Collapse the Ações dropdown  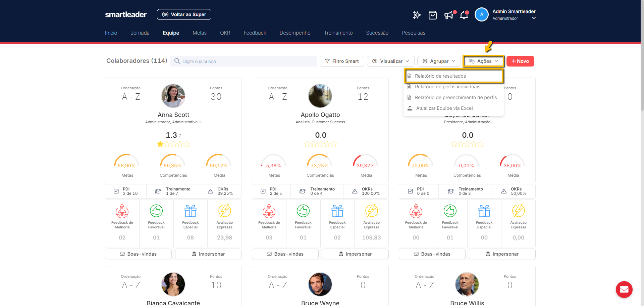point(483,61)
